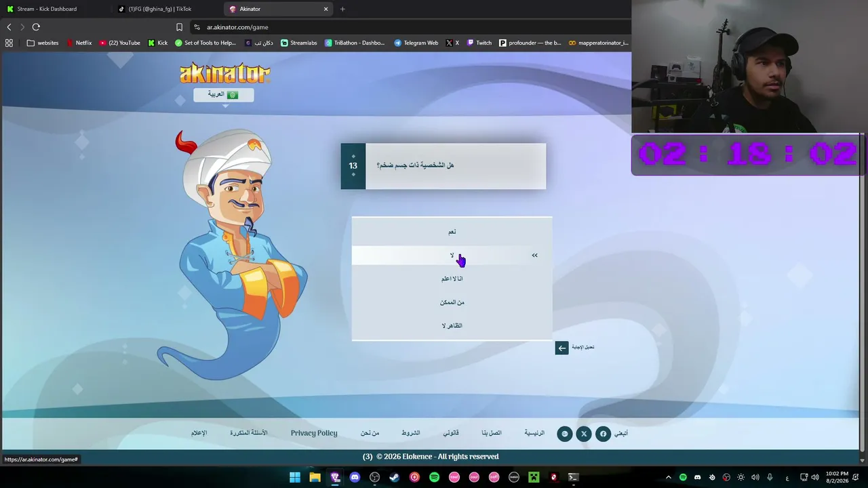
Task: Open a new browser tab
Action: point(342,9)
